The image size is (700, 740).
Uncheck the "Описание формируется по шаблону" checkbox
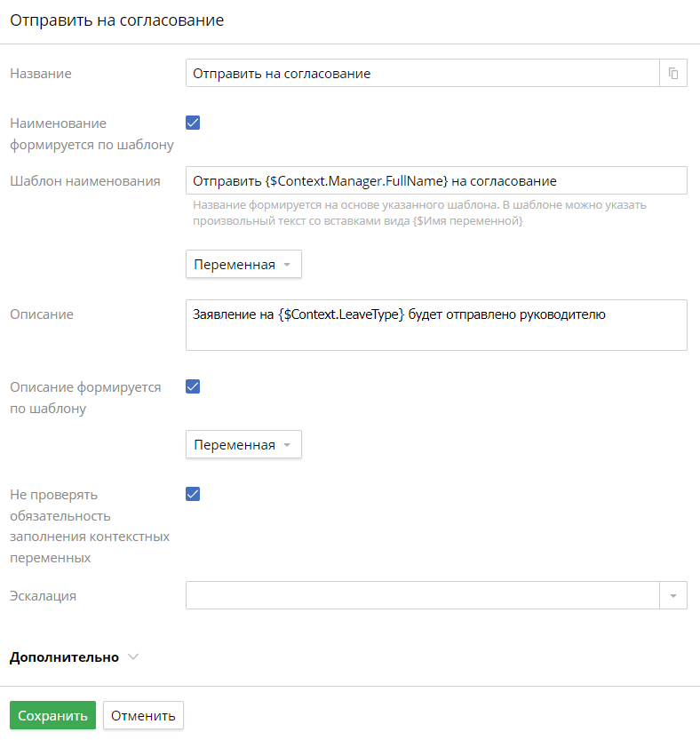pos(193,386)
